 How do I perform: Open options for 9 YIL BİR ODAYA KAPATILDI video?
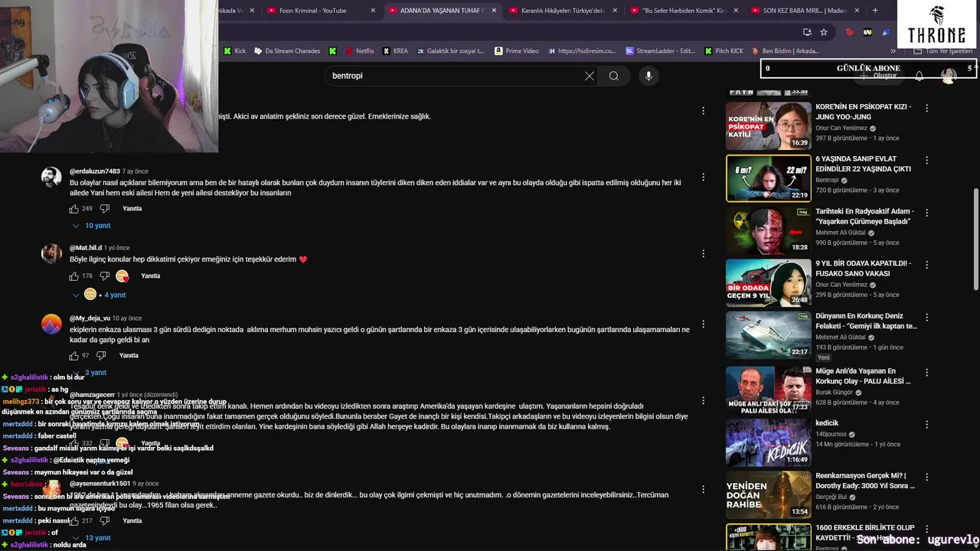tap(926, 265)
